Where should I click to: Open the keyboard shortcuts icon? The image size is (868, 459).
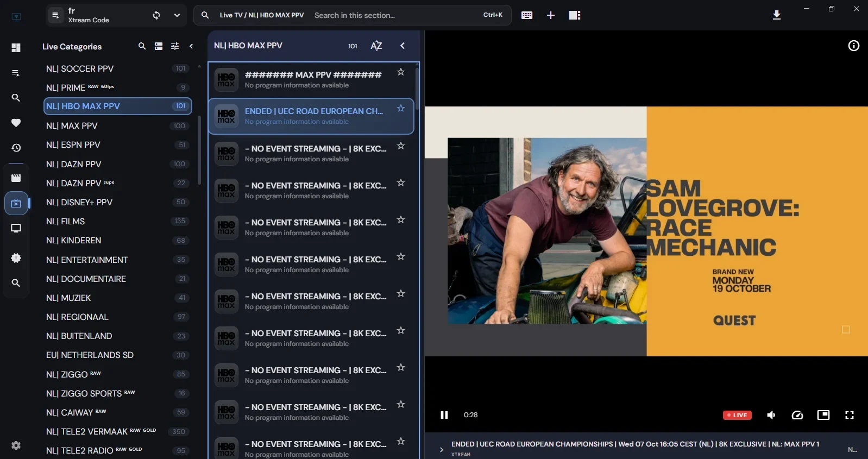(x=527, y=15)
